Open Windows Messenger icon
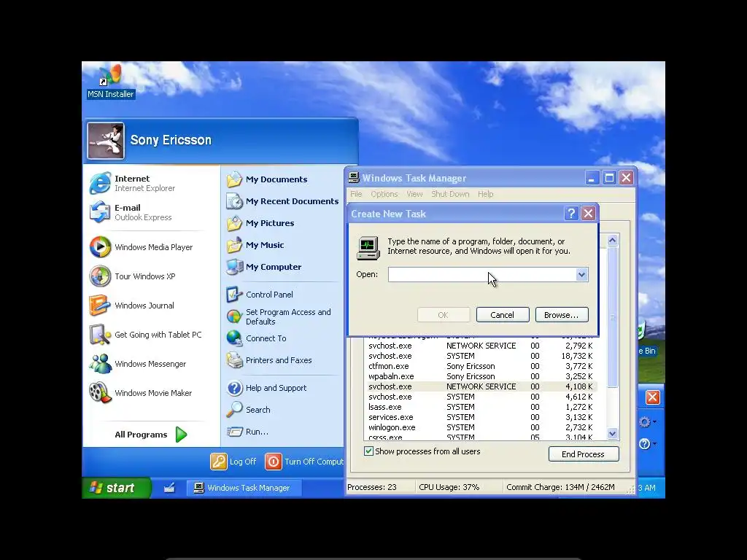The image size is (747, 560). pos(100,364)
